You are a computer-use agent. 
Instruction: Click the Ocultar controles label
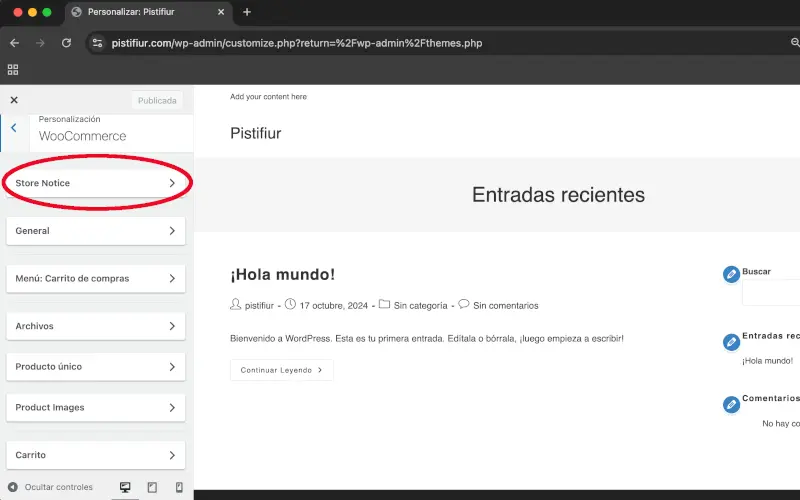[59, 487]
